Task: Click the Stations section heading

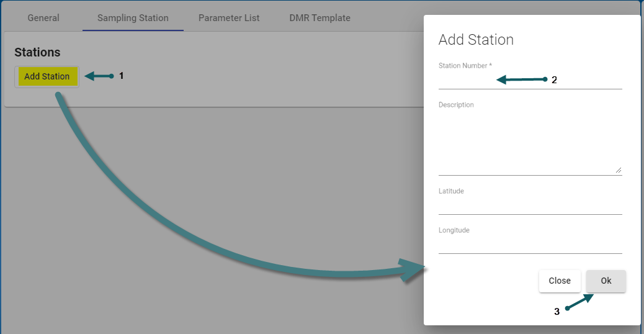Action: point(37,53)
